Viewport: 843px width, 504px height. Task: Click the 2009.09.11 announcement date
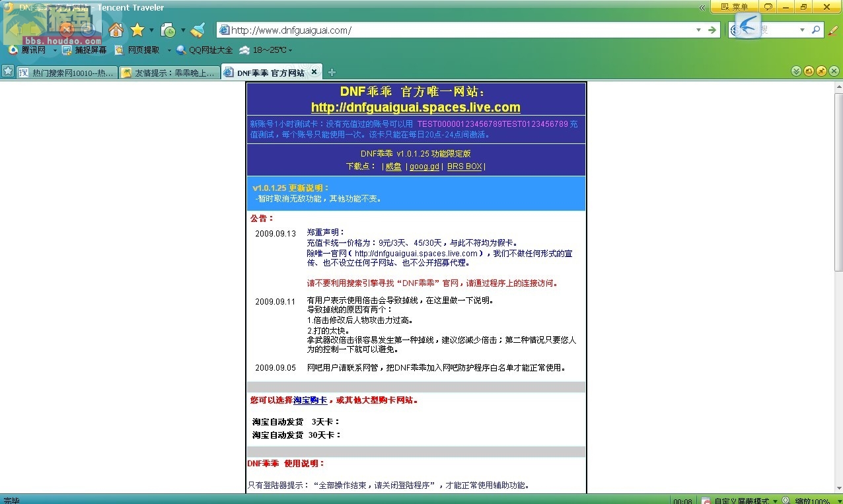[x=275, y=301]
